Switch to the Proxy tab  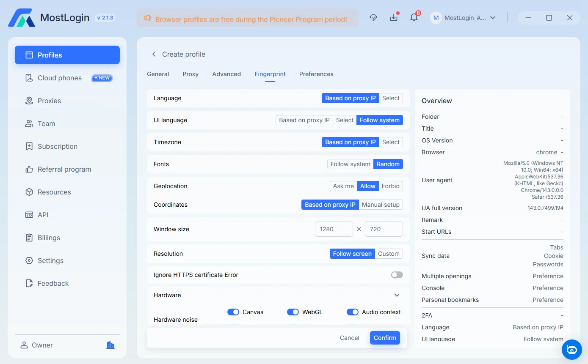coord(190,74)
